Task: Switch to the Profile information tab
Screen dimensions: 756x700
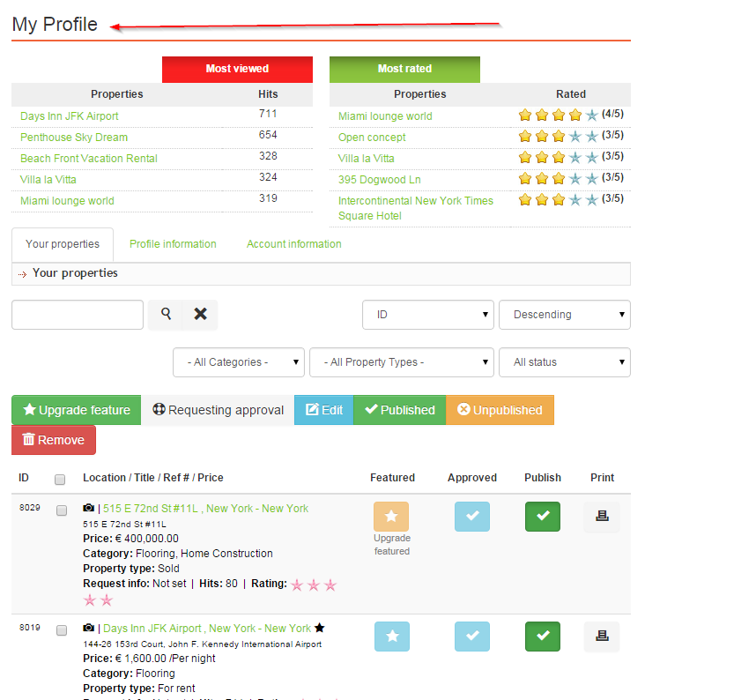Action: [173, 244]
